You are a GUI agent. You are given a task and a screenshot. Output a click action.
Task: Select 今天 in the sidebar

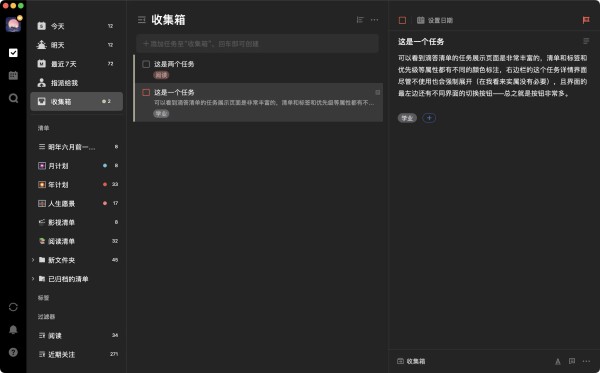[77, 26]
